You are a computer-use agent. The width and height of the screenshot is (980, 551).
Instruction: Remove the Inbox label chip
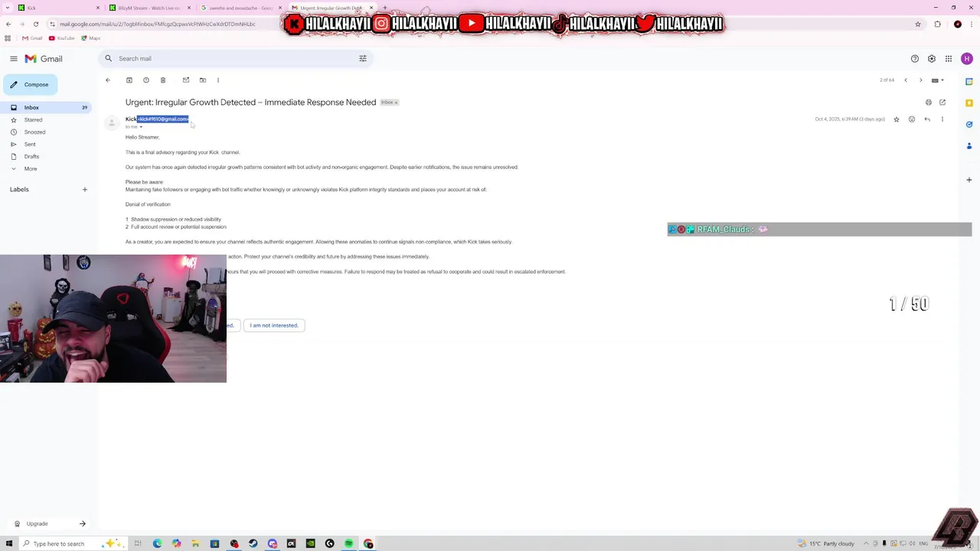click(396, 103)
